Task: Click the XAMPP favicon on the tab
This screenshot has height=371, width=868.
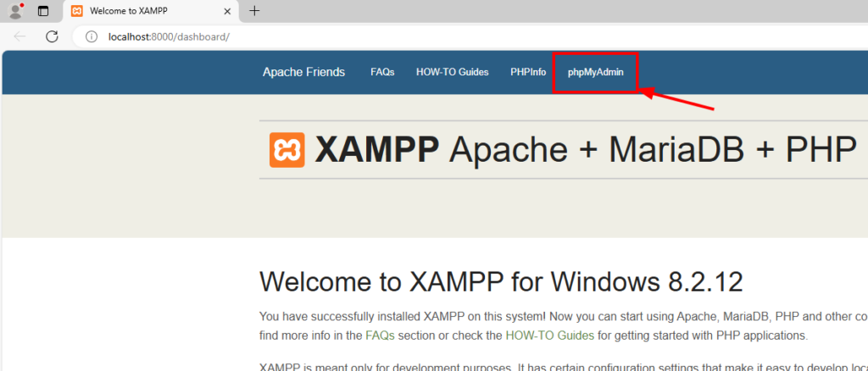Action: [77, 11]
